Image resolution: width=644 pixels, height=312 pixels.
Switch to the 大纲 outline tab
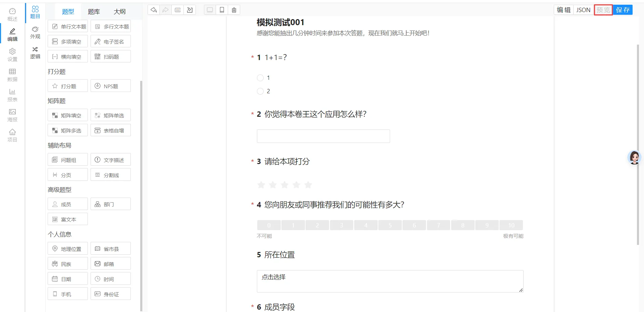click(119, 12)
